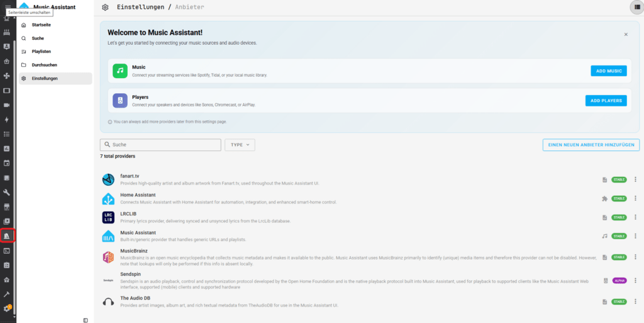Open the Home Assistant settings gear with notification badge
This screenshot has height=323, width=644.
point(7,309)
